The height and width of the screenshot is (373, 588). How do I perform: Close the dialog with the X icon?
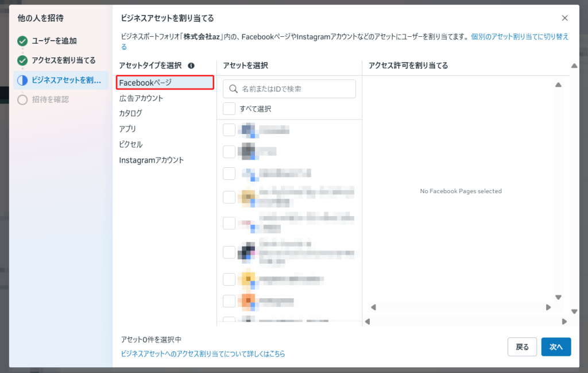564,18
